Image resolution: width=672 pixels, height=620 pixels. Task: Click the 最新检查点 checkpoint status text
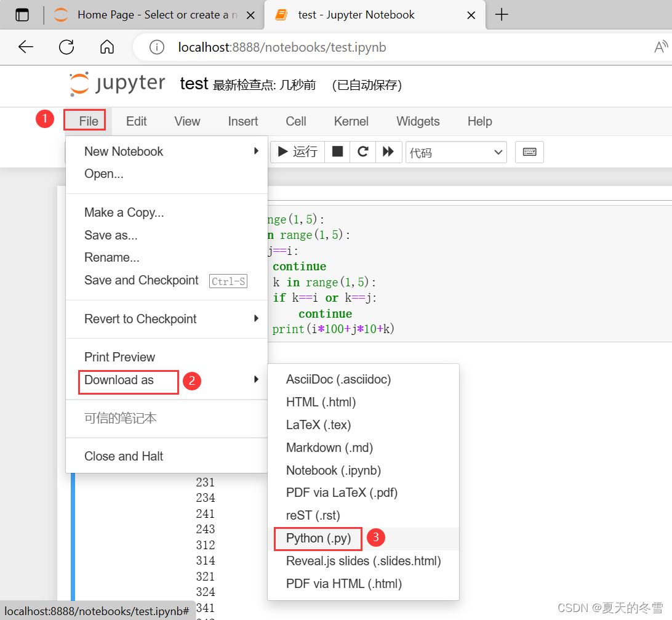tap(265, 85)
